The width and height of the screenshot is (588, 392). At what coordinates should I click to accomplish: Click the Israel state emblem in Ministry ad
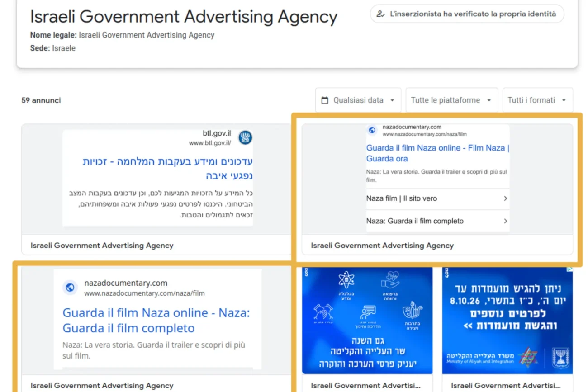pyautogui.click(x=560, y=357)
